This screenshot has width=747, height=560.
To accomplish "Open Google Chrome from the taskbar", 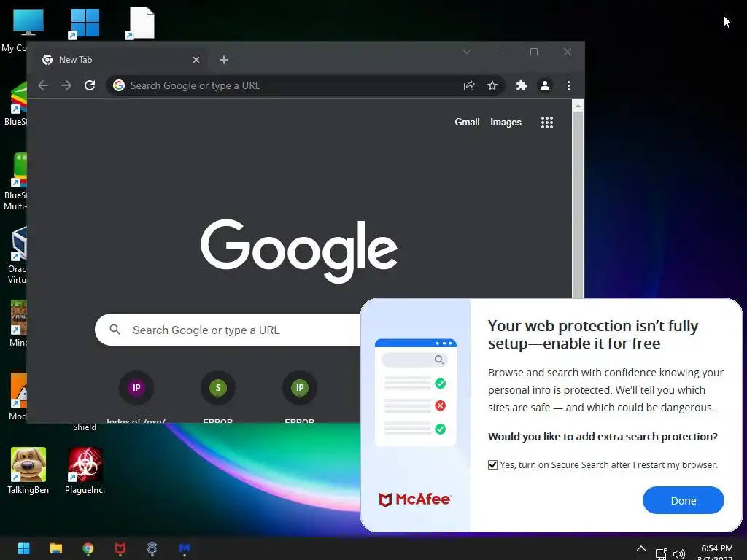I will [88, 548].
